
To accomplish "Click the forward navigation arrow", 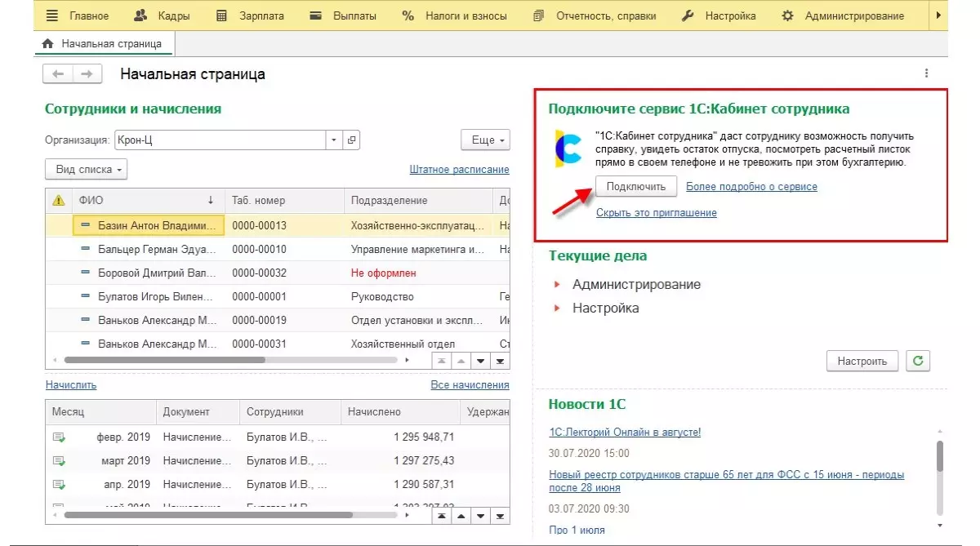I will point(87,74).
